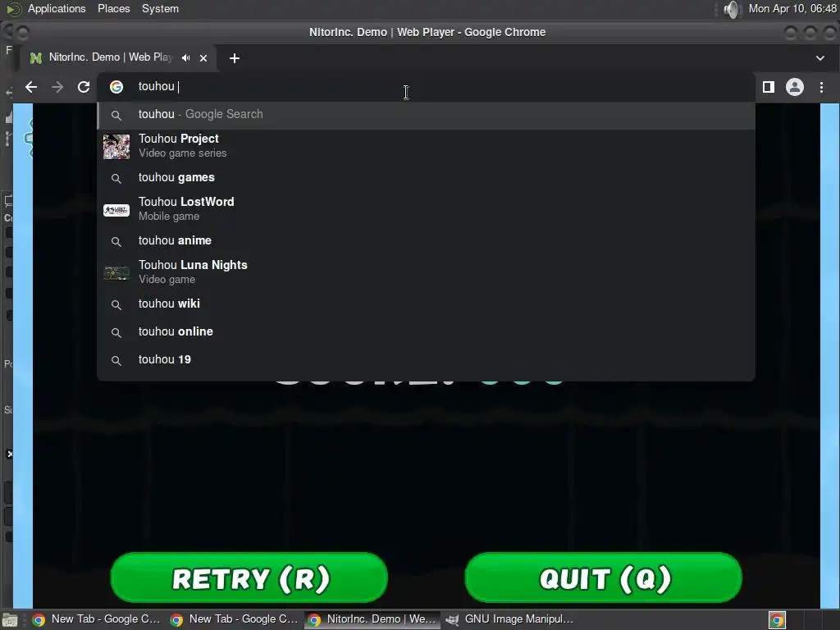
Task: Click the search icon beside 'touhou anime'
Action: tap(116, 242)
